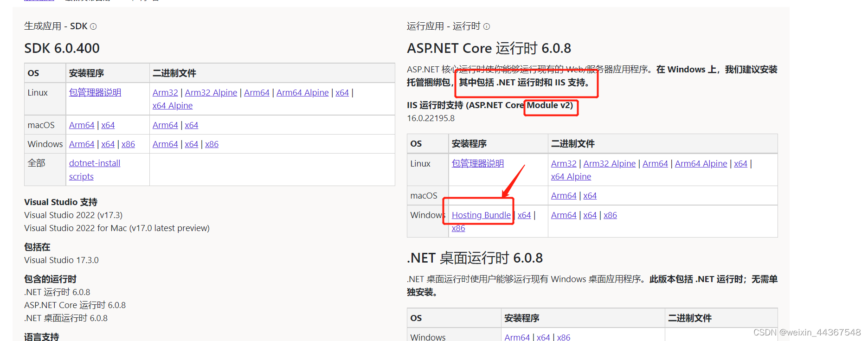Select the ASP.NET Core 运行时 6.0.8 main heading
The image size is (868, 341).
pos(489,48)
